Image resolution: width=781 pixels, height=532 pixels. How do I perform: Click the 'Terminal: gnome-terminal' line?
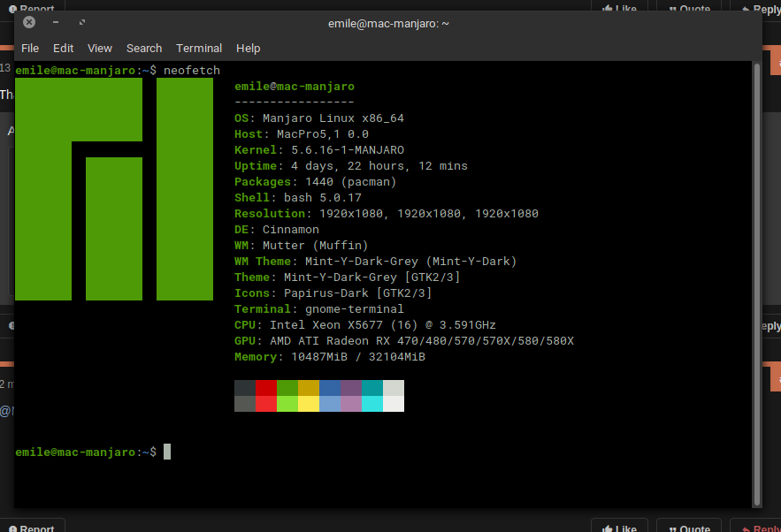[319, 309]
